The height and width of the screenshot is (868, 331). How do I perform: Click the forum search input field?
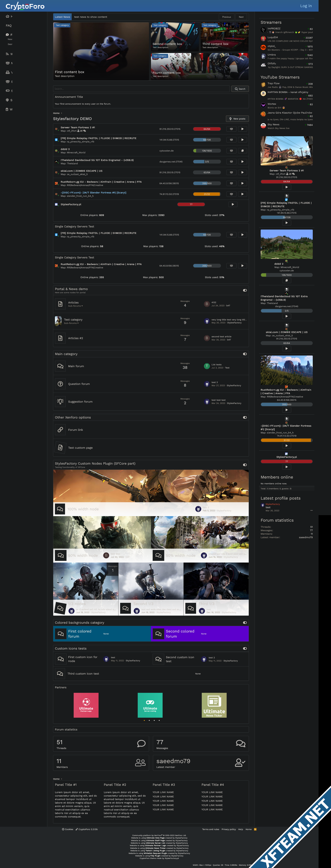click(x=141, y=89)
